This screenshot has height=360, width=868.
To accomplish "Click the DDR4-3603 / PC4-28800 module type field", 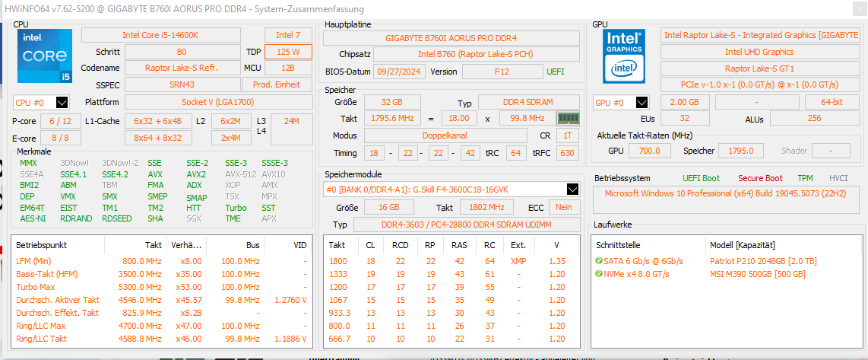I will pos(466,225).
